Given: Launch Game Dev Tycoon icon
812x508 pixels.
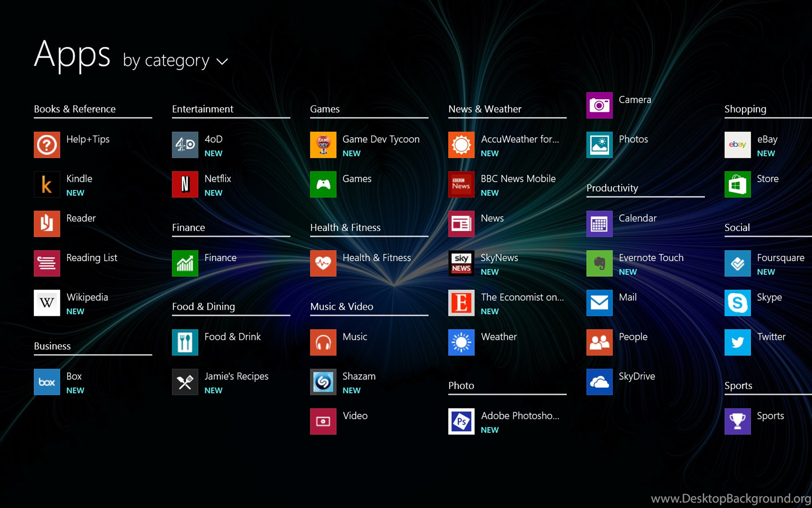Looking at the screenshot, I should (323, 145).
